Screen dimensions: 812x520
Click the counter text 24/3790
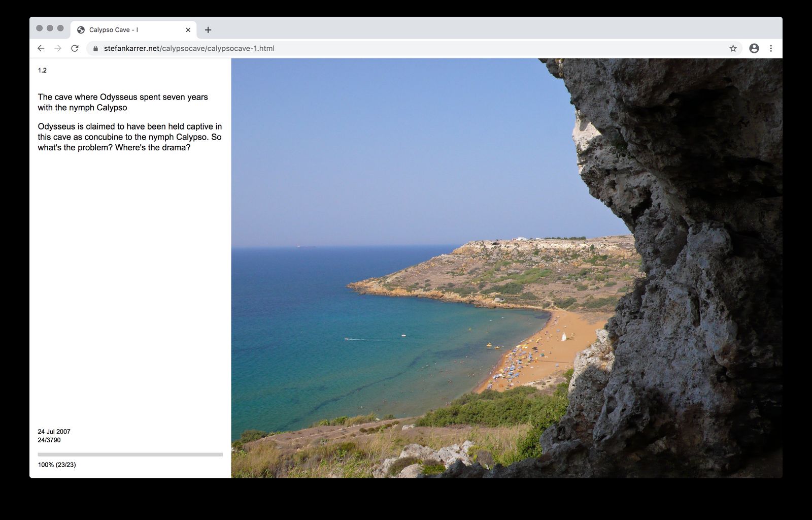(x=49, y=440)
